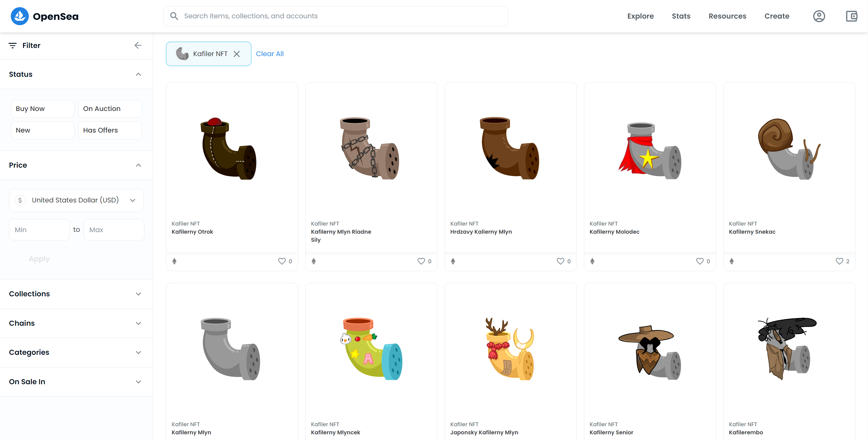This screenshot has width=868, height=440.
Task: Open the account profile icon
Action: (819, 16)
